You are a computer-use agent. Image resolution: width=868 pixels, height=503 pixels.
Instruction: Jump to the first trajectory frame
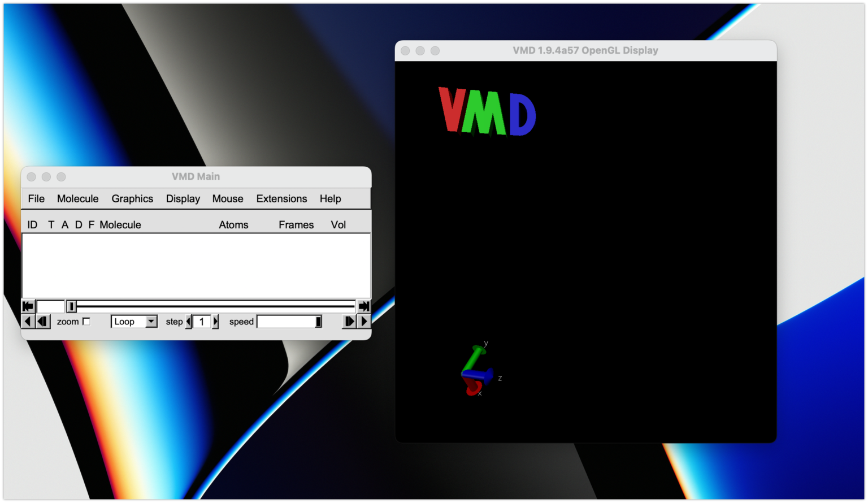(27, 306)
